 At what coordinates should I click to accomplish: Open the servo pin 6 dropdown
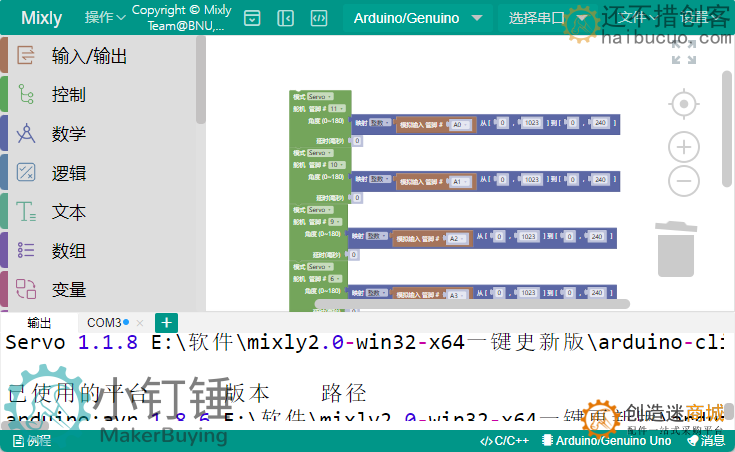click(335, 279)
